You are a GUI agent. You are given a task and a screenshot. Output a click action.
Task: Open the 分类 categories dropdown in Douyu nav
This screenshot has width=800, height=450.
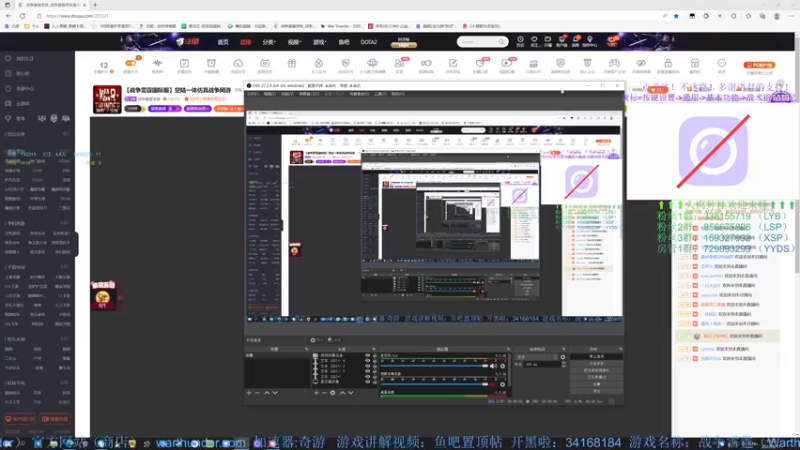click(x=269, y=42)
